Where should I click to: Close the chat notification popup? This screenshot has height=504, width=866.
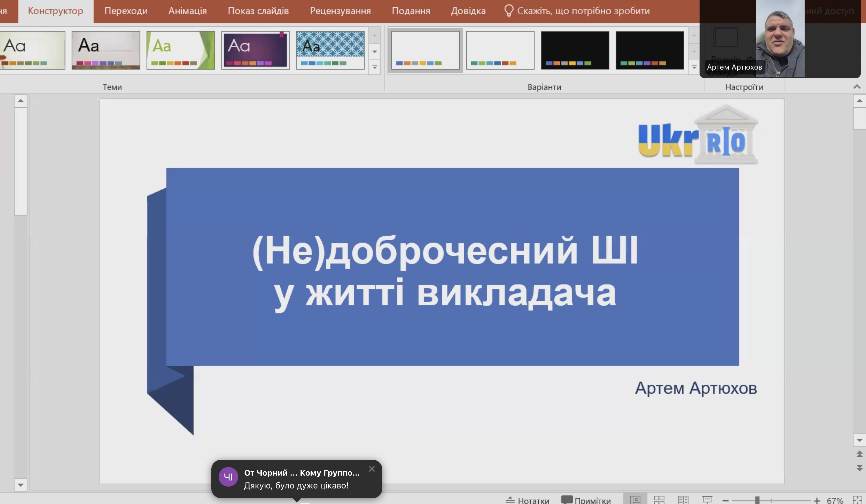click(x=372, y=469)
